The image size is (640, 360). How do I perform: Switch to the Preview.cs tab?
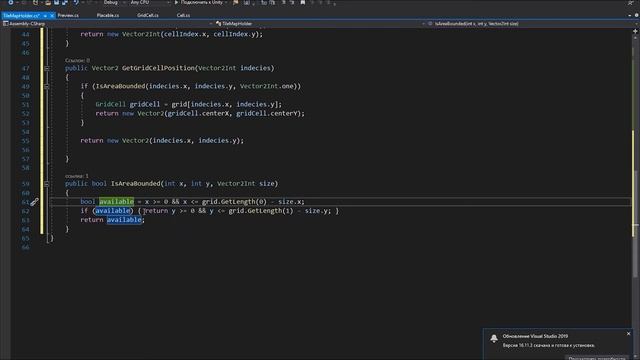68,16
